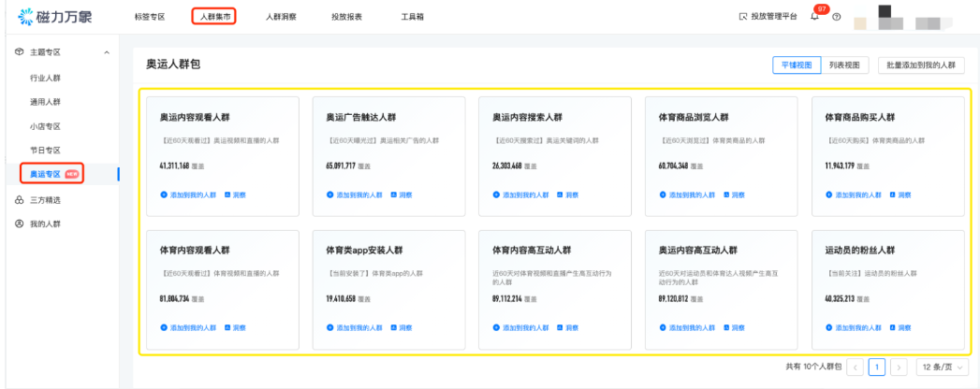Click coverage value 89,112,214
Viewport: 980px width, 389px height.
507,298
